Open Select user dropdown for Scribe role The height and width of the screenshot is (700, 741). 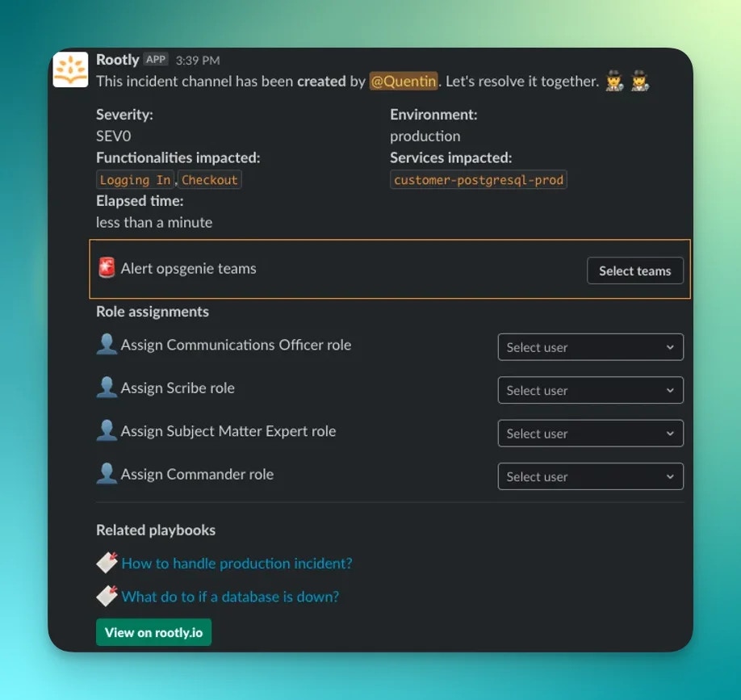click(x=590, y=390)
